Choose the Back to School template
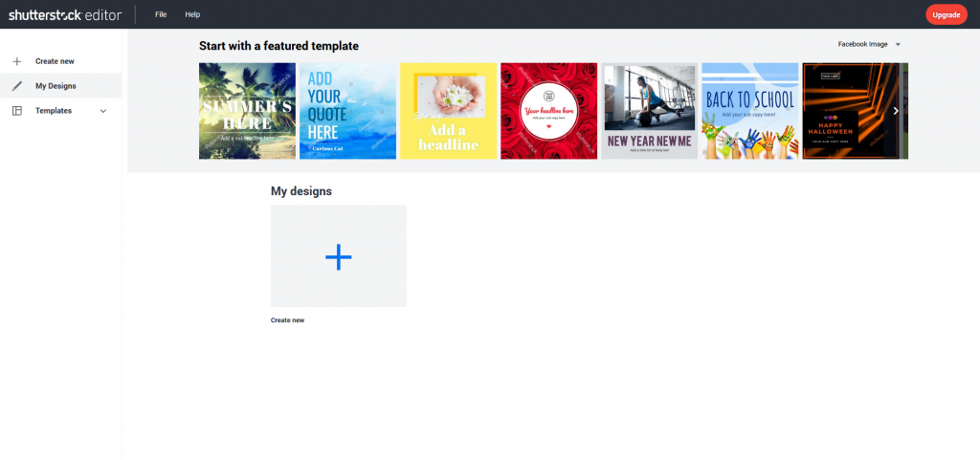This screenshot has height=460, width=980. point(750,111)
